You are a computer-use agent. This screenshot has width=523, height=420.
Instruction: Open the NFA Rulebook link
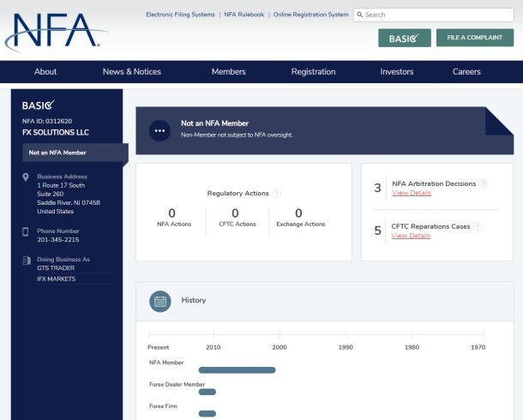tap(244, 15)
